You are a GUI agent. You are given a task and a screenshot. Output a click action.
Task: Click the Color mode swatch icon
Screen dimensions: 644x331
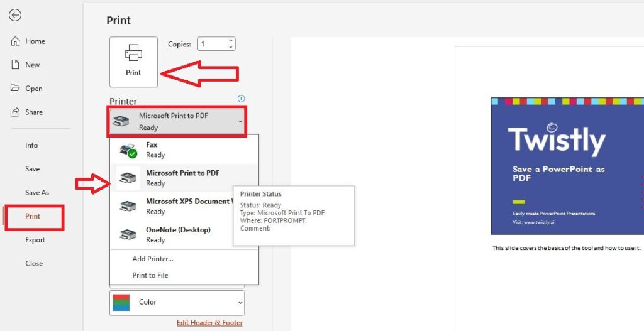pos(121,302)
